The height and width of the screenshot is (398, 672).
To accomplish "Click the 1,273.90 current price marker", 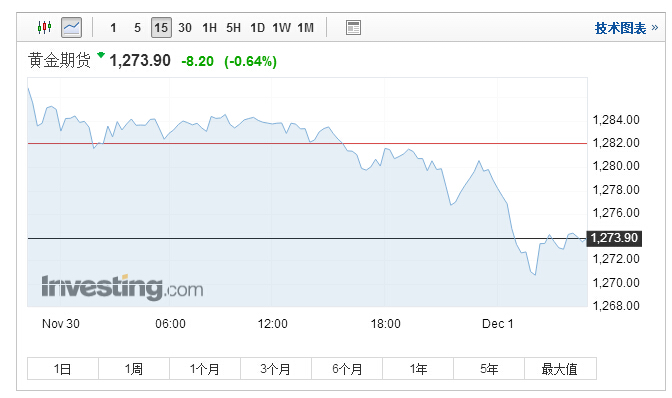I will click(614, 238).
